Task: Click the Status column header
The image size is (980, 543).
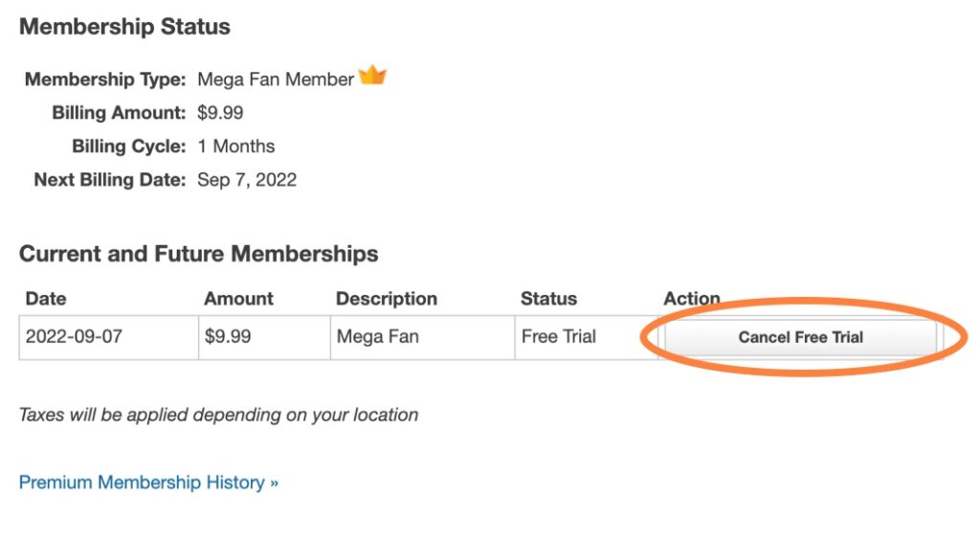Action: point(548,299)
